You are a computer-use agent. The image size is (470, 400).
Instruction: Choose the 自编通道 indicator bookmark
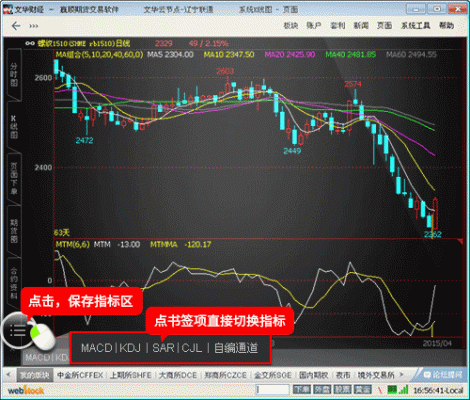click(236, 348)
